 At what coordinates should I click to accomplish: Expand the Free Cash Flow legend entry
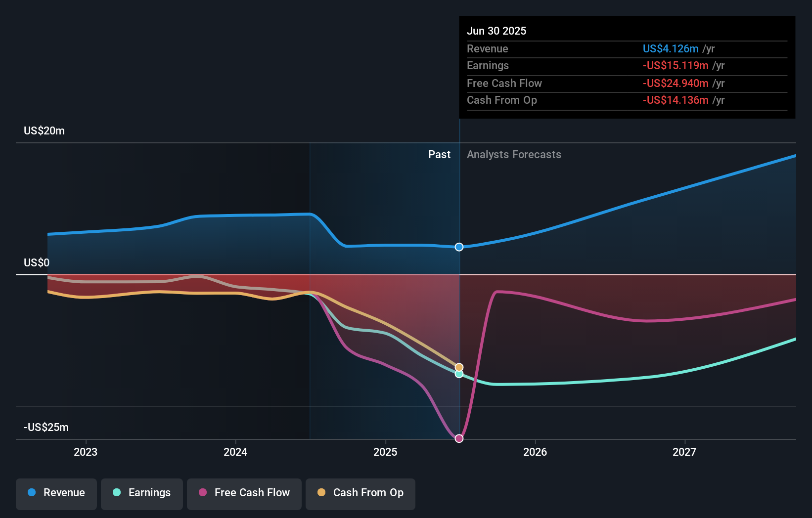coord(244,493)
